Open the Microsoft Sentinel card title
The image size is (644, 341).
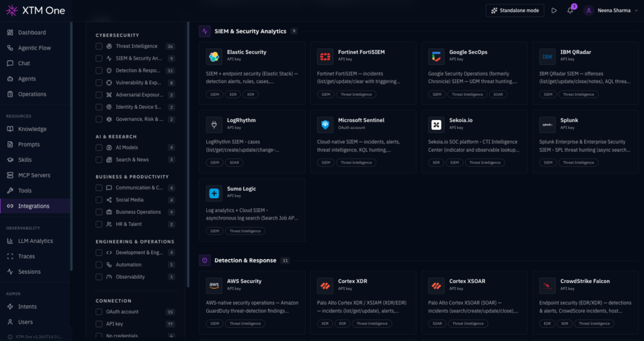tap(361, 120)
